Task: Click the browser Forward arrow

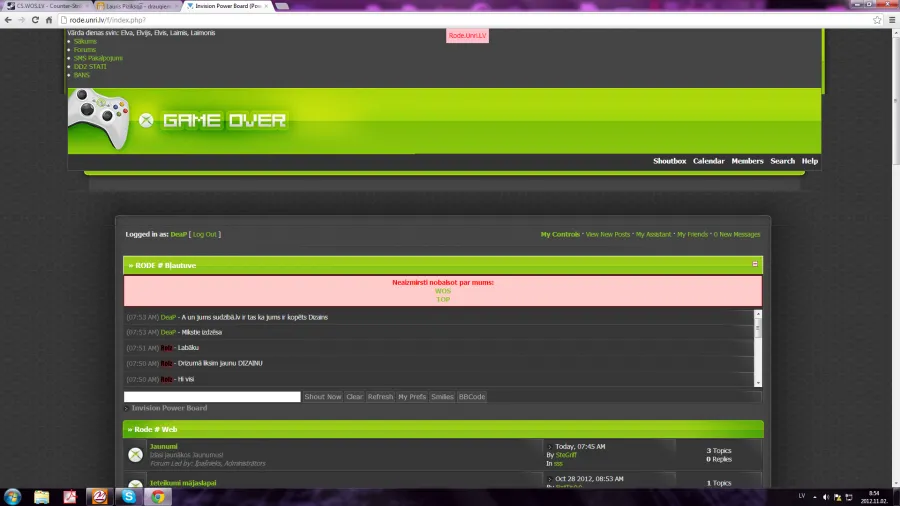Action: (21, 20)
